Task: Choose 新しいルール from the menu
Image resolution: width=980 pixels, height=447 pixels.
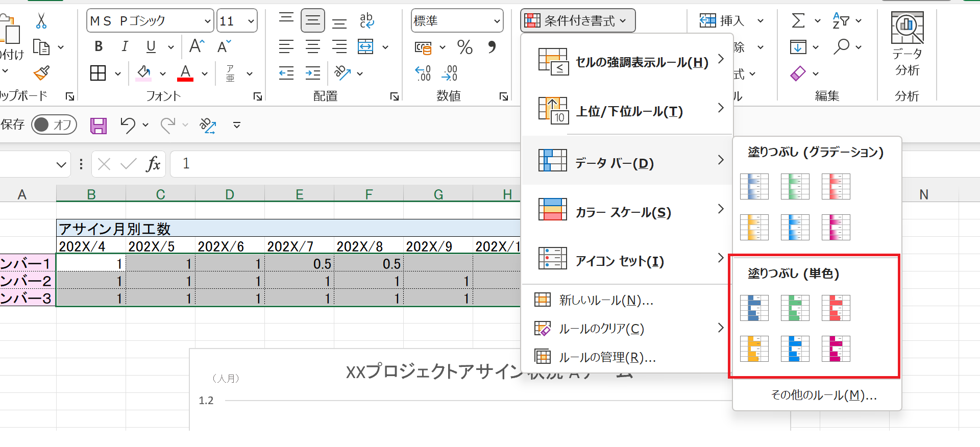Action: coord(606,300)
